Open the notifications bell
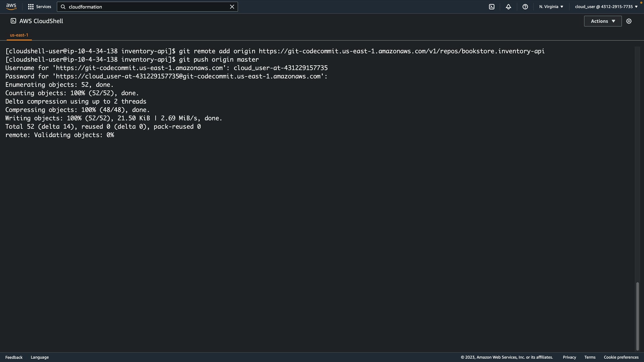The width and height of the screenshot is (644, 362). (x=508, y=7)
